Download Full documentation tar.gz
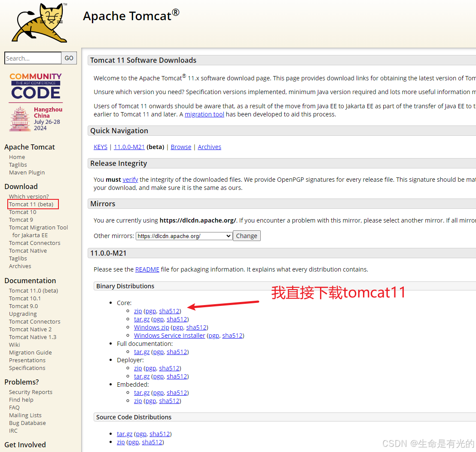 142,352
